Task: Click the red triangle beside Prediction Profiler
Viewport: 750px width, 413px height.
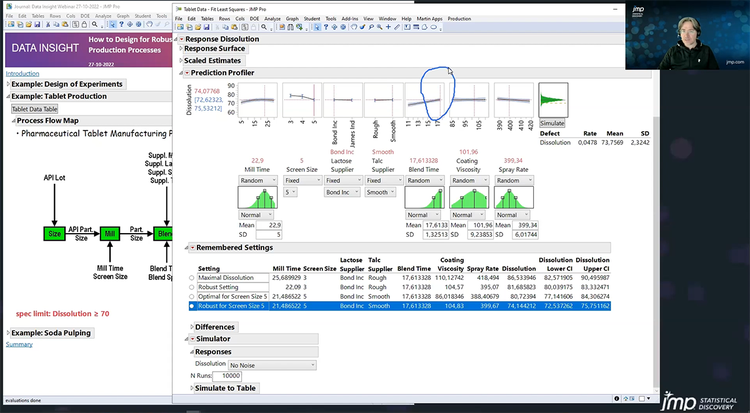Action: point(188,73)
